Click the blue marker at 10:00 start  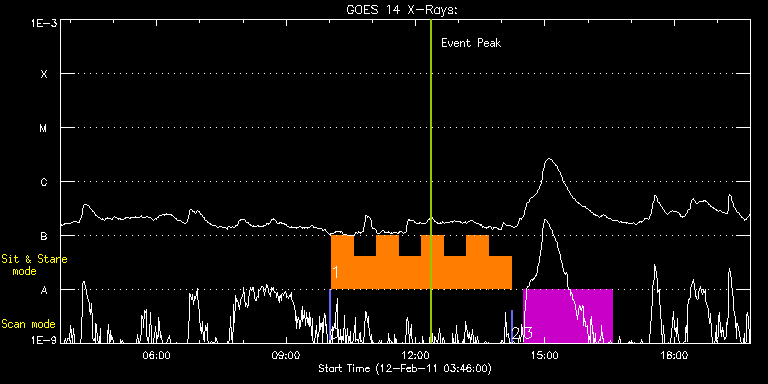click(330, 316)
